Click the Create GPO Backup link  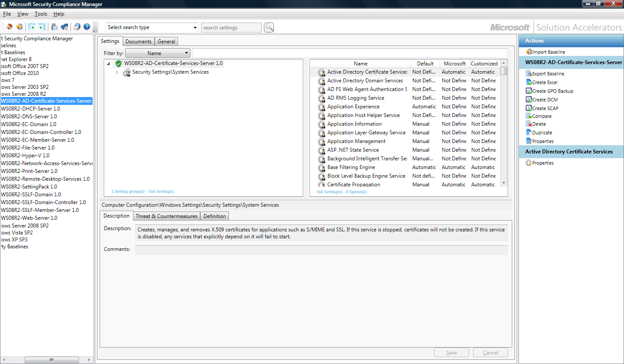[x=552, y=91]
